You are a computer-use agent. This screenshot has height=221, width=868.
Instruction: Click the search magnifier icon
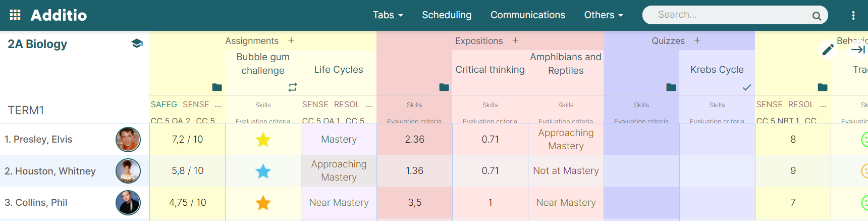click(817, 16)
